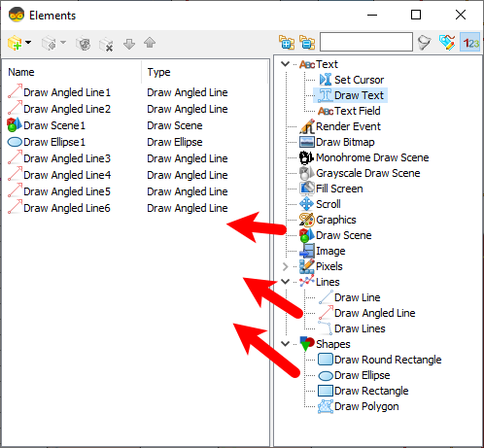Open the add element dropdown arrow
The height and width of the screenshot is (448, 484).
28,43
